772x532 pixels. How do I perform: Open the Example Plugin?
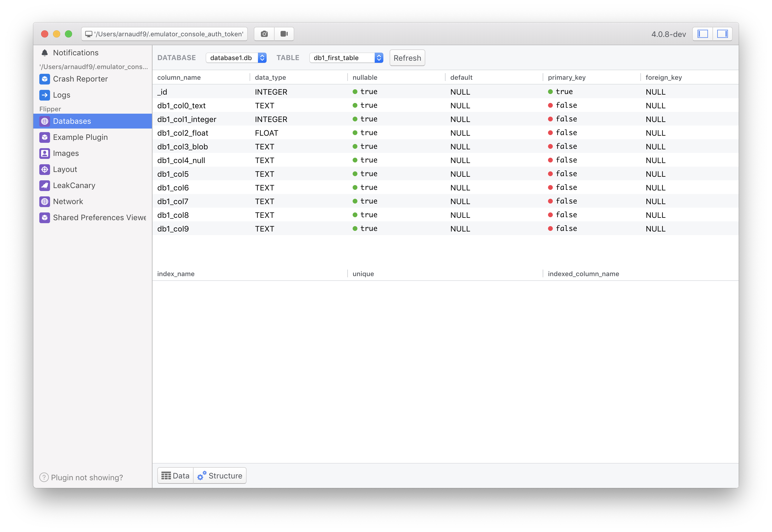[x=80, y=137]
